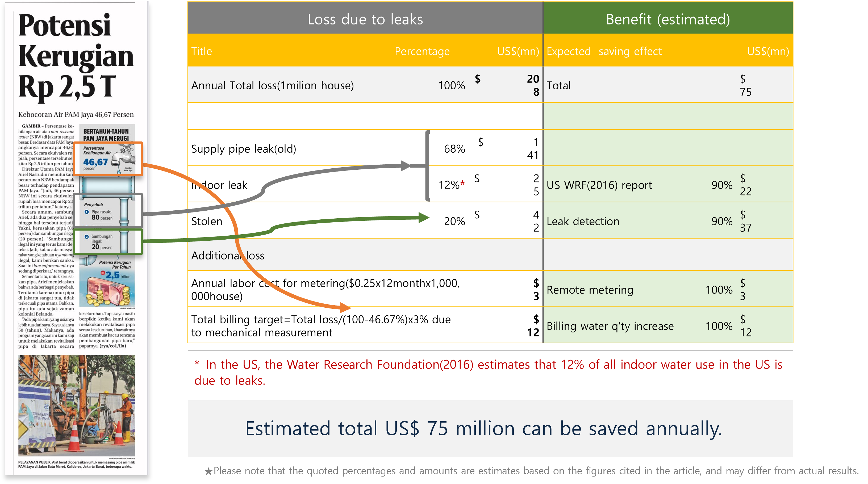Click the '68%' percentage value
Screen dimensions: 868x484
[x=454, y=149]
